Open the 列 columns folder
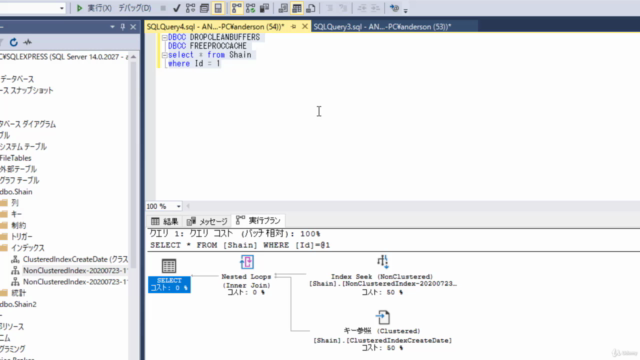This screenshot has height=360, width=640. click(15, 203)
